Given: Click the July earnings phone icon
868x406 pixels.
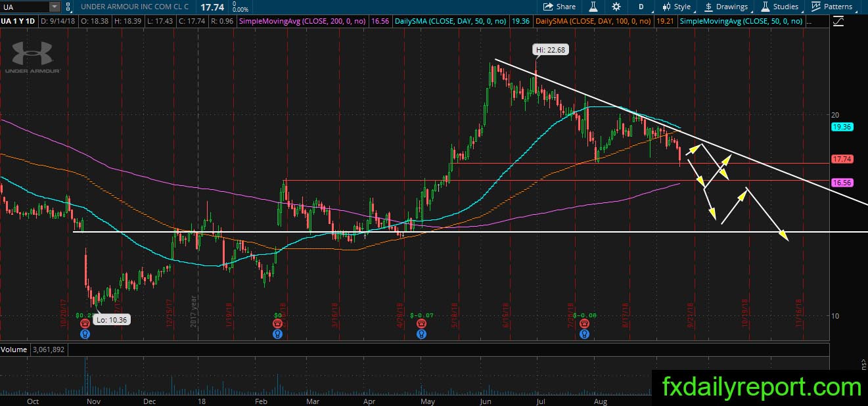Looking at the screenshot, I should coord(583,324).
